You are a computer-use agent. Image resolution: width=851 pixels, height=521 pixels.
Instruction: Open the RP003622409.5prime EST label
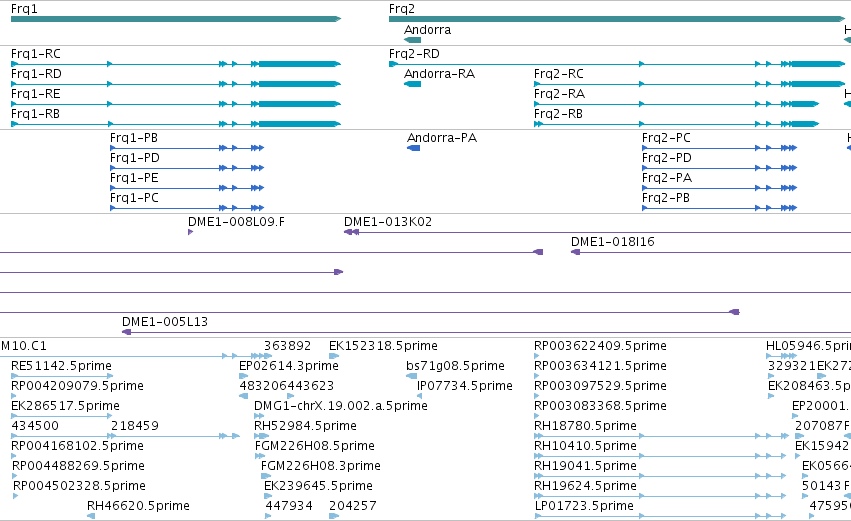600,346
